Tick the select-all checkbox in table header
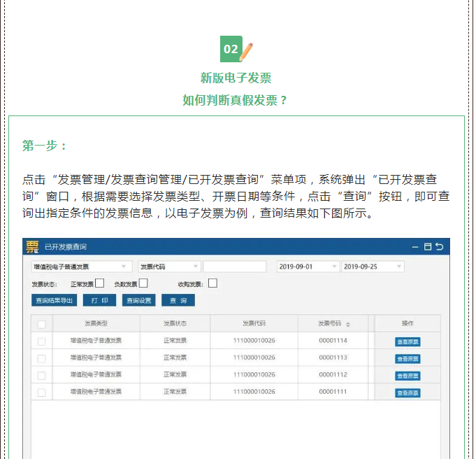 pyautogui.click(x=42, y=325)
